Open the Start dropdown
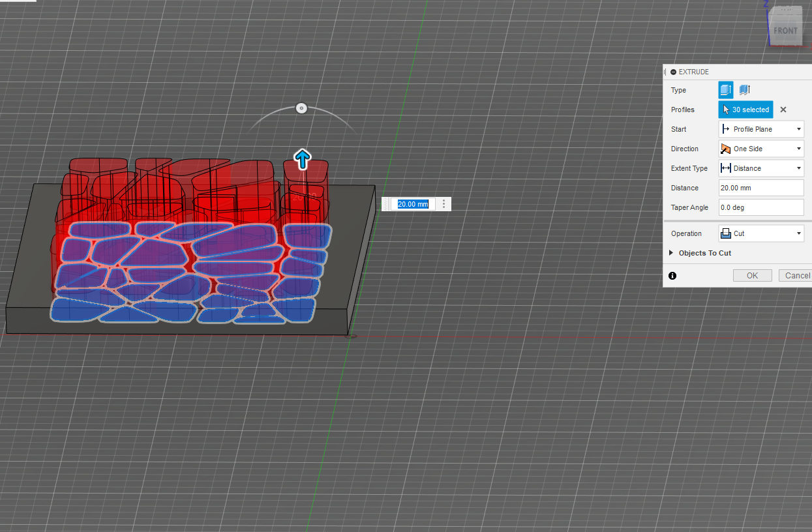This screenshot has height=532, width=812. [798, 128]
